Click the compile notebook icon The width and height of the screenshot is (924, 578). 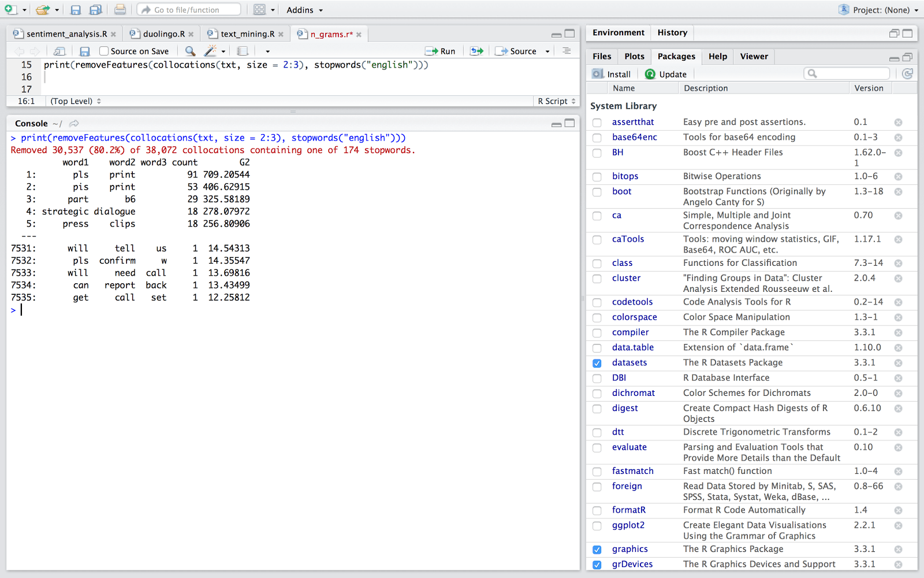[243, 51]
